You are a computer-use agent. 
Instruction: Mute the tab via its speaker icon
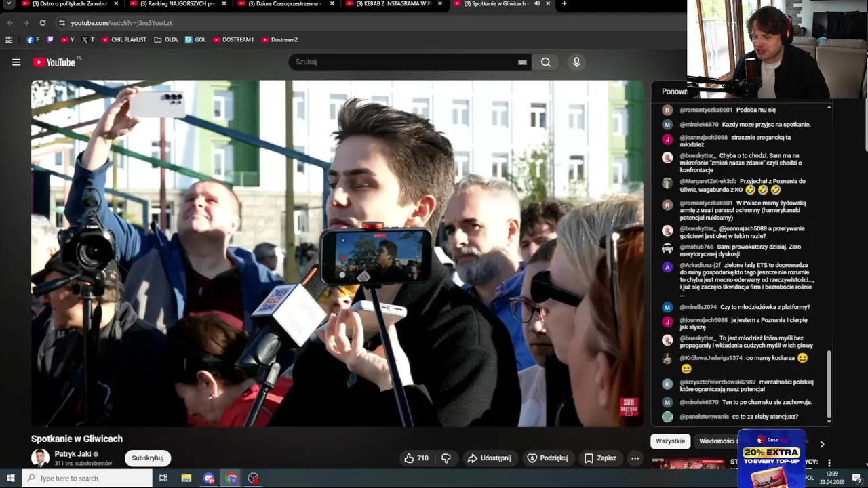click(536, 4)
